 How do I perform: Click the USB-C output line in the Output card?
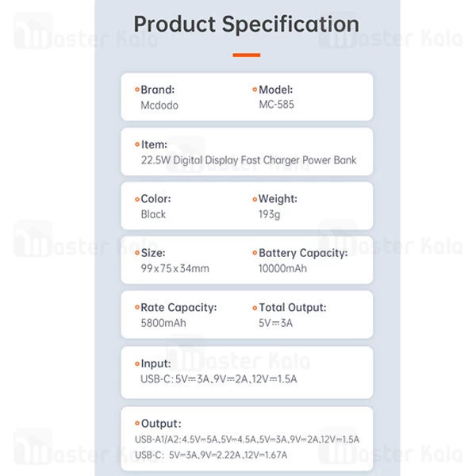pyautogui.click(x=211, y=455)
